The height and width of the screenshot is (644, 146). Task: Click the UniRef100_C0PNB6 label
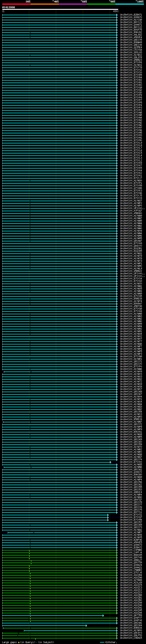point(131,550)
